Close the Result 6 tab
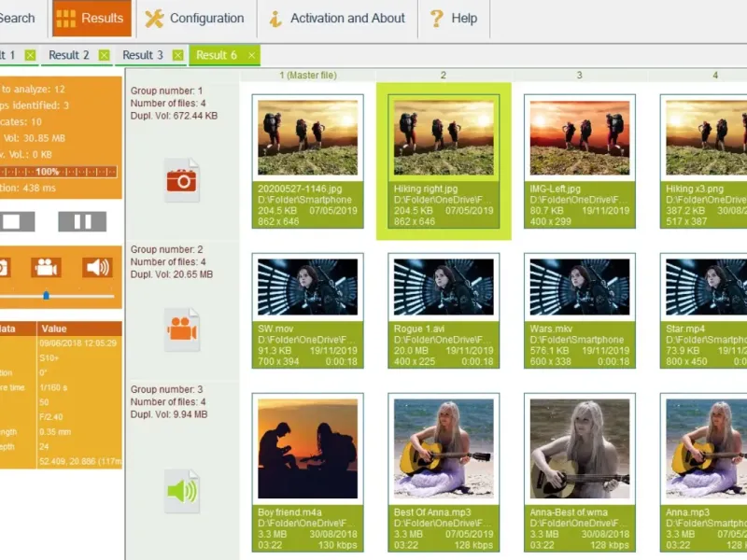747x560 pixels. click(x=251, y=56)
